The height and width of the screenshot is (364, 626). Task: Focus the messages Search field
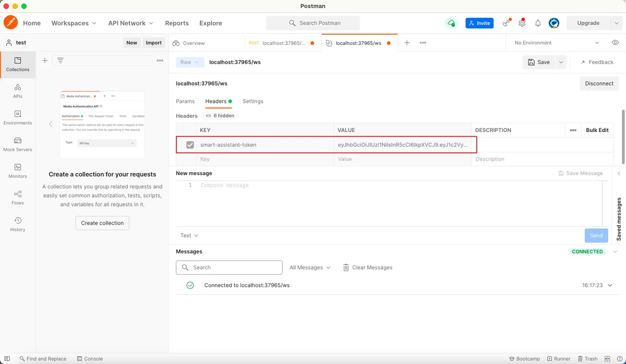click(x=229, y=268)
